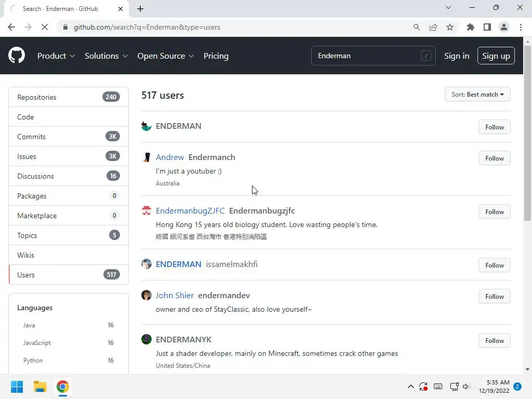This screenshot has height=399, width=532.
Task: Click the page vertical scrollbar thumb
Action: [527, 133]
